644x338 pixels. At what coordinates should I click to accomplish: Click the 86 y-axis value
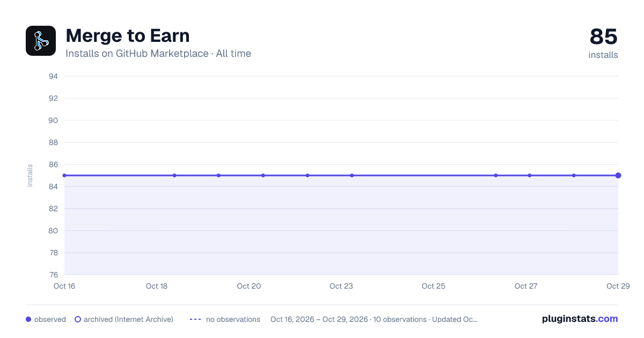coord(53,164)
